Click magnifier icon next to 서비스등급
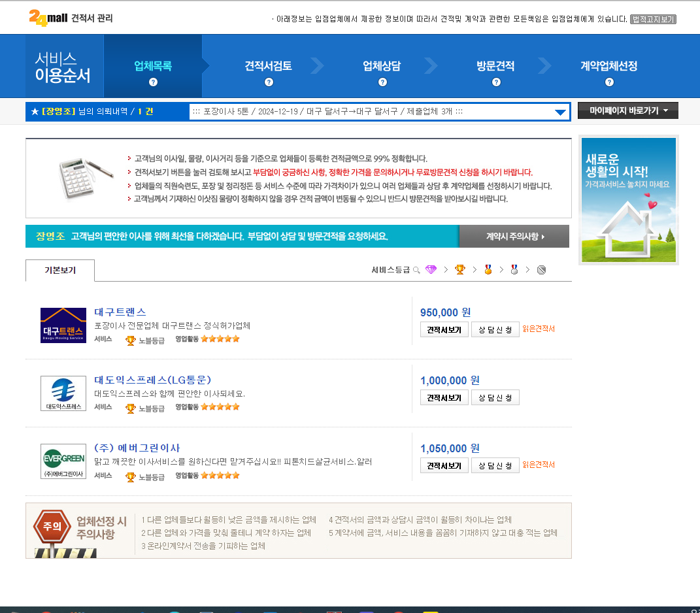The height and width of the screenshot is (613, 700). 416,270
